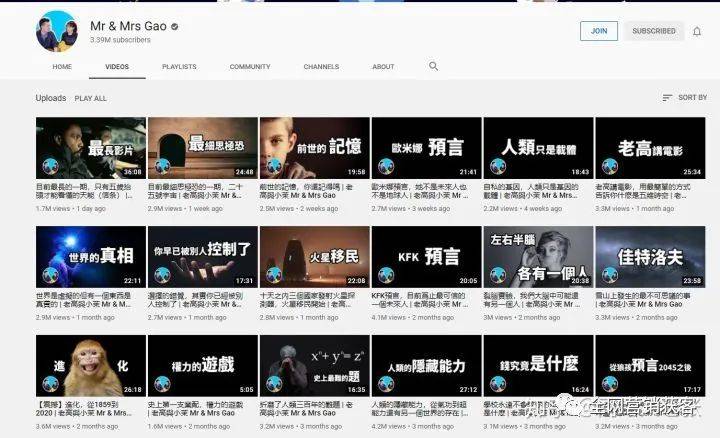The height and width of the screenshot is (438, 720).
Task: Click the SUBSCRIBED button
Action: [x=654, y=31]
